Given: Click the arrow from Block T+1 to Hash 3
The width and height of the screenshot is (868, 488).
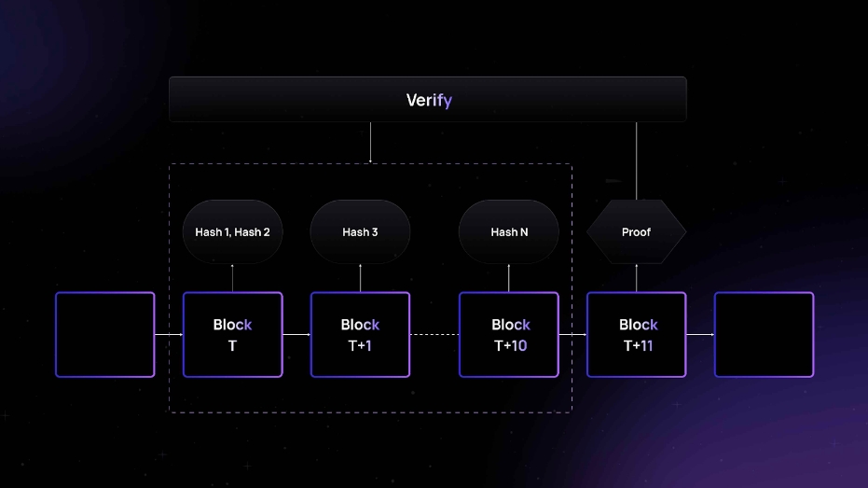Looking at the screenshot, I should click(360, 278).
